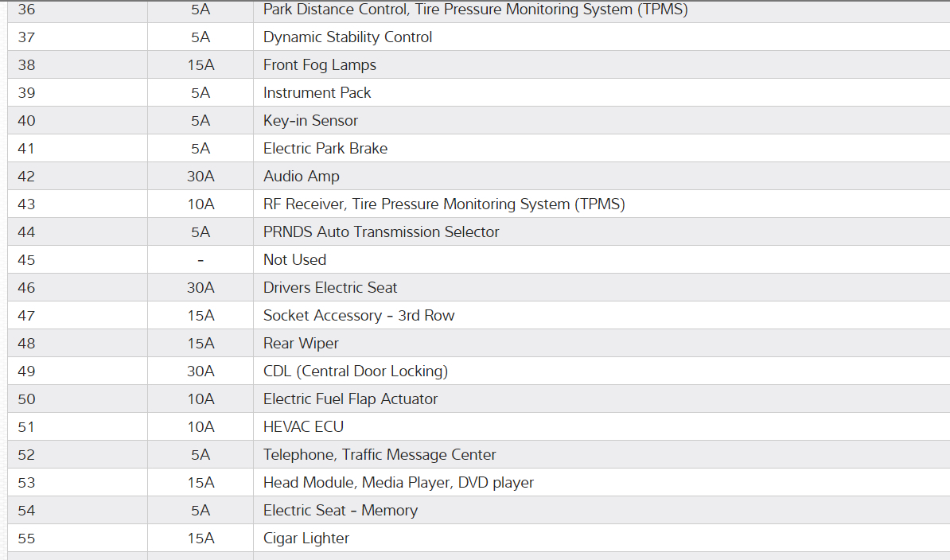Select the Key-in Sensor cell
Image resolution: width=950 pixels, height=560 pixels.
[311, 121]
